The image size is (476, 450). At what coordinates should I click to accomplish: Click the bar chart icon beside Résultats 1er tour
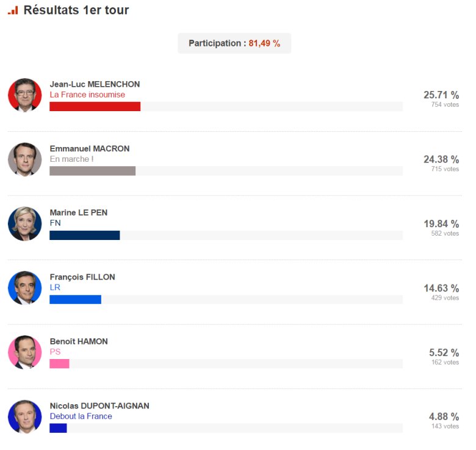pos(13,10)
